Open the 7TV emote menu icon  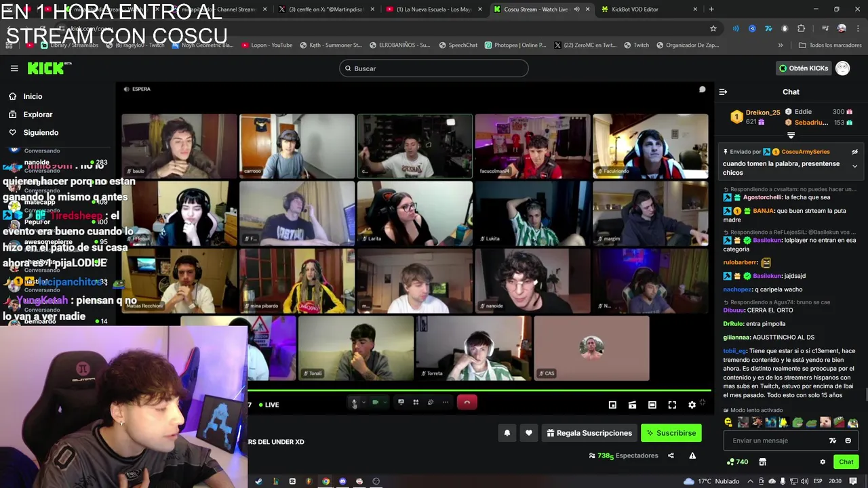point(833,441)
